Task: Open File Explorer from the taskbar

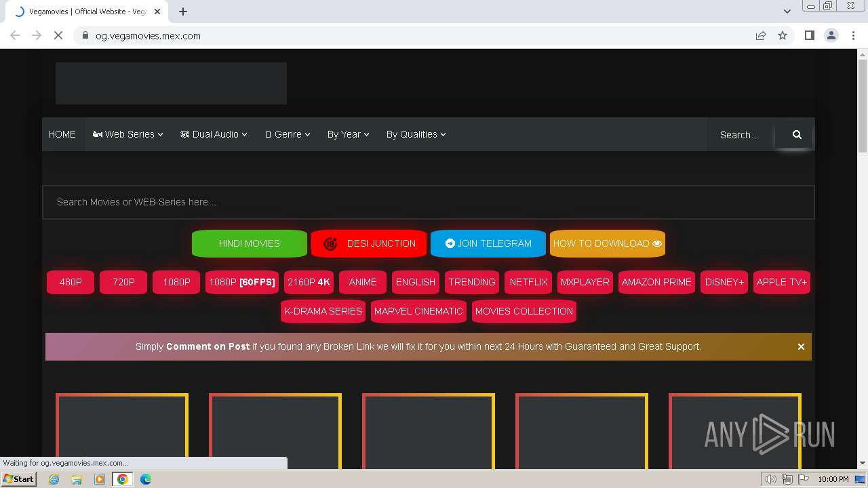Action: click(77, 479)
